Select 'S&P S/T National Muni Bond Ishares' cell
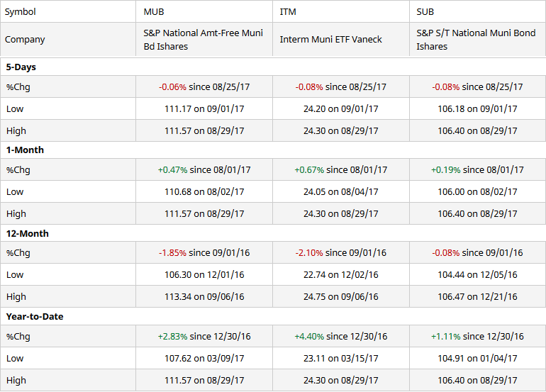Viewport: 546px width, 392px height. click(x=477, y=39)
